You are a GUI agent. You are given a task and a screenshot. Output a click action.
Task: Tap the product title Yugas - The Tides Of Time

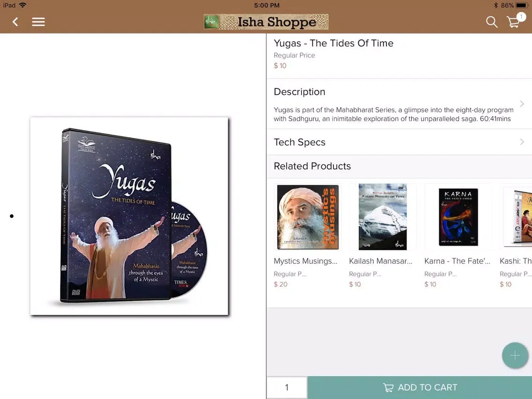(x=333, y=43)
